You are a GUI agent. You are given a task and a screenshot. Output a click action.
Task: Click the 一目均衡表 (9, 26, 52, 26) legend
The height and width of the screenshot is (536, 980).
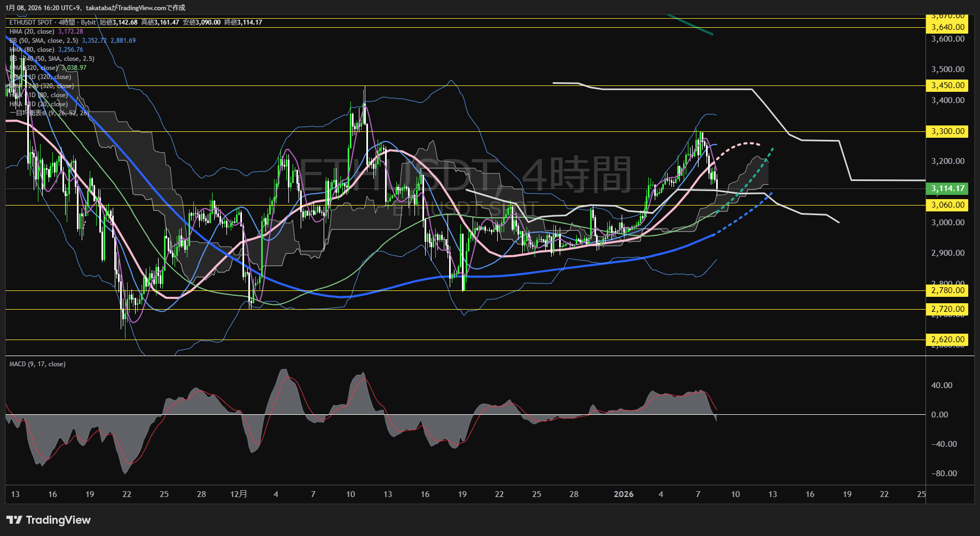coord(49,113)
